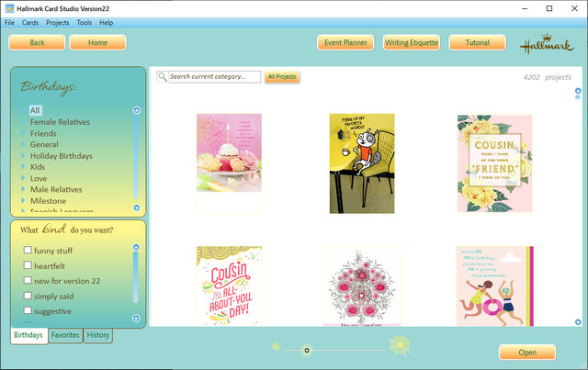This screenshot has height=370, width=588.
Task: Expand the Milestone category arrow
Action: tap(23, 200)
